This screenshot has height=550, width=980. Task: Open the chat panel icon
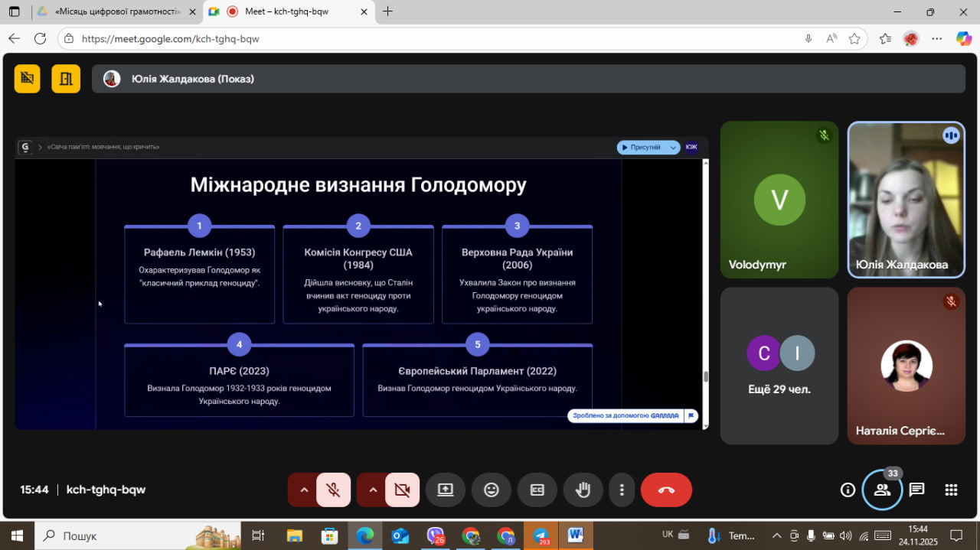(x=916, y=490)
